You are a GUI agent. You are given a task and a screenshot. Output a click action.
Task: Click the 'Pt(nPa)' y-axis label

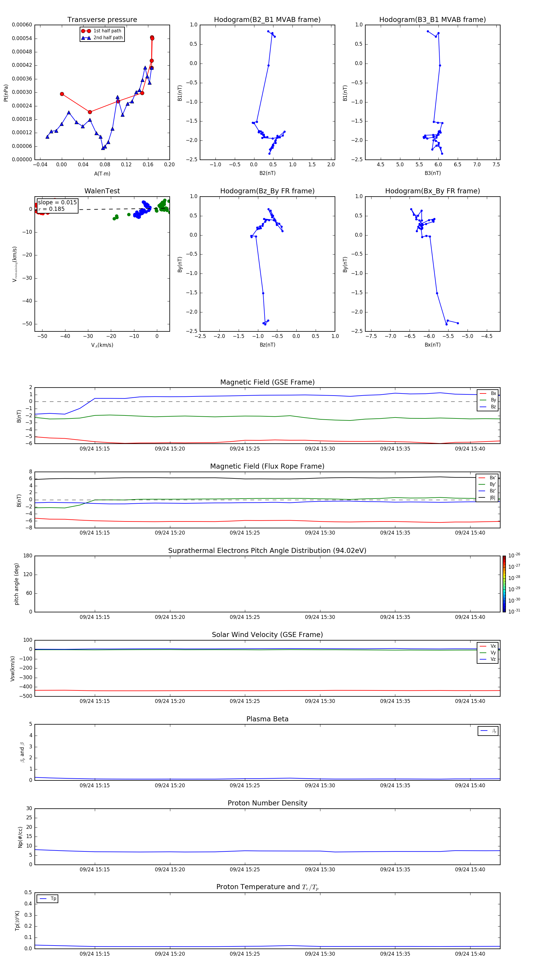click(x=6, y=93)
